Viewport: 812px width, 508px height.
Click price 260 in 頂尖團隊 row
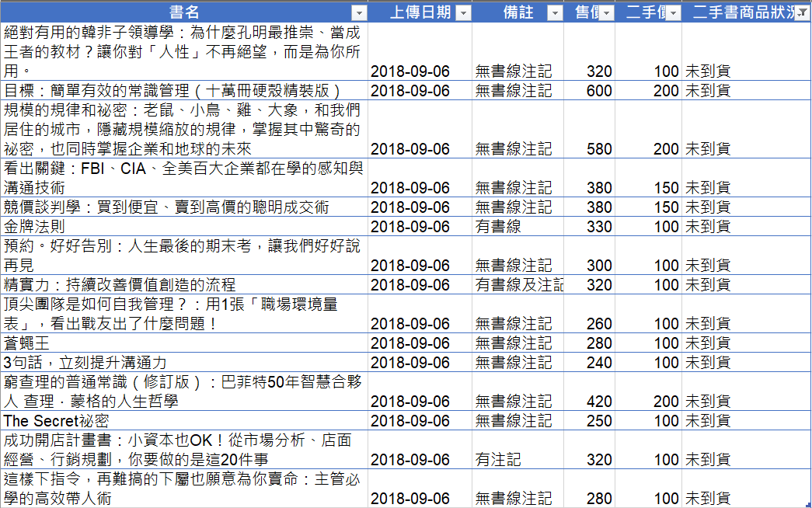click(x=599, y=324)
